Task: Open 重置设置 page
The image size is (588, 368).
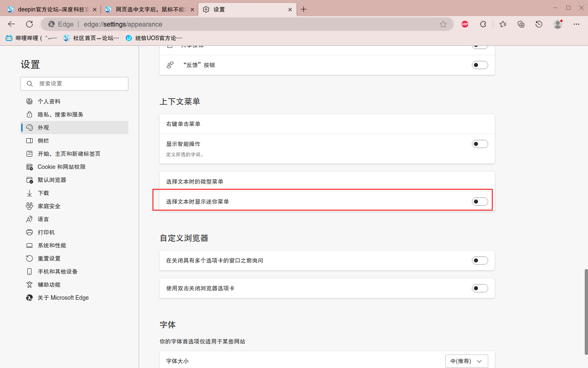Action: tap(74, 258)
